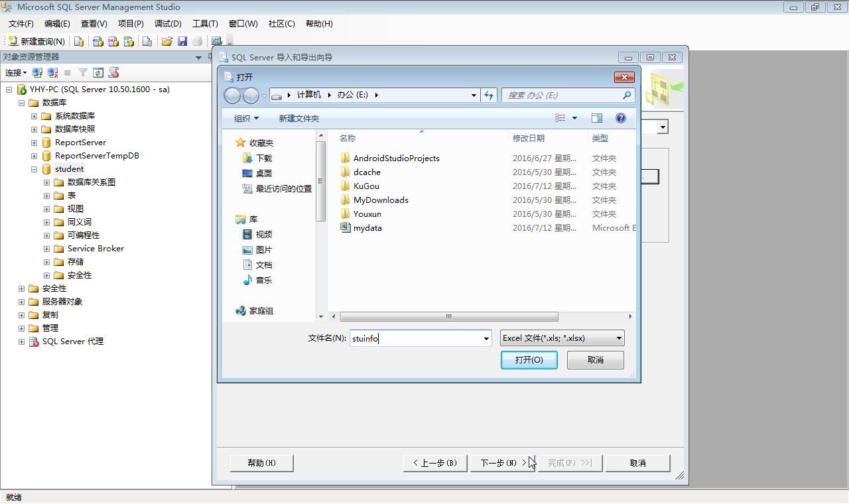849x504 pixels.
Task: Open the 调试(D) menu
Action: pyautogui.click(x=168, y=23)
